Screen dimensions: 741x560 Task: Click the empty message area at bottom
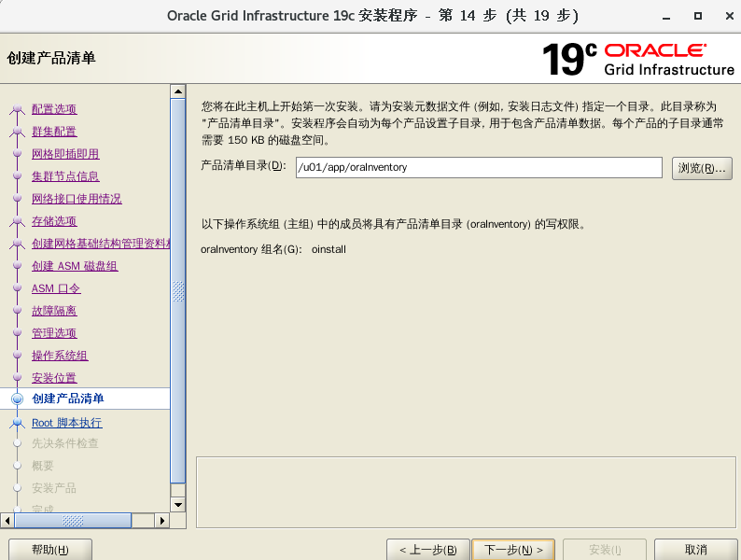[466, 492]
